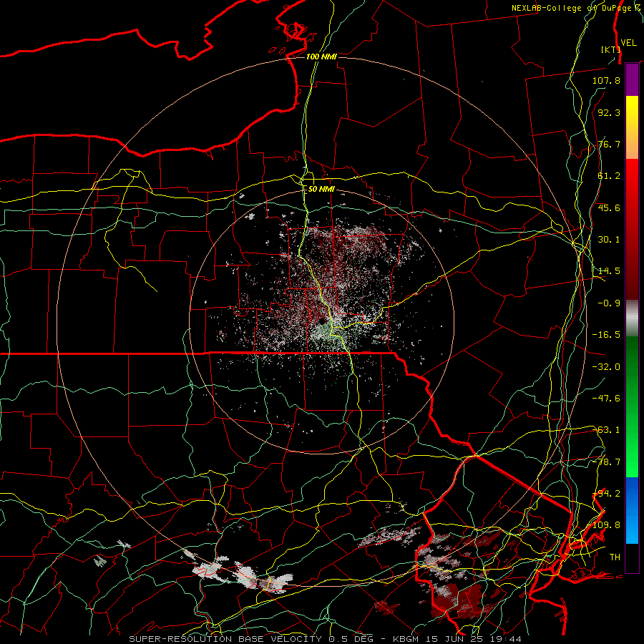The height and width of the screenshot is (644, 644).
Task: Click the VEL legend title
Action: coord(628,43)
